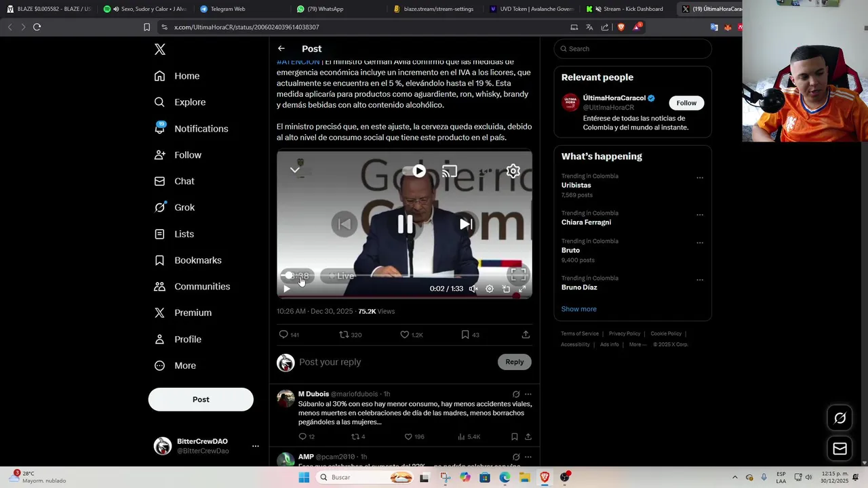Open Brave Shields lion icon in address bar
This screenshot has width=868, height=488.
(x=620, y=27)
